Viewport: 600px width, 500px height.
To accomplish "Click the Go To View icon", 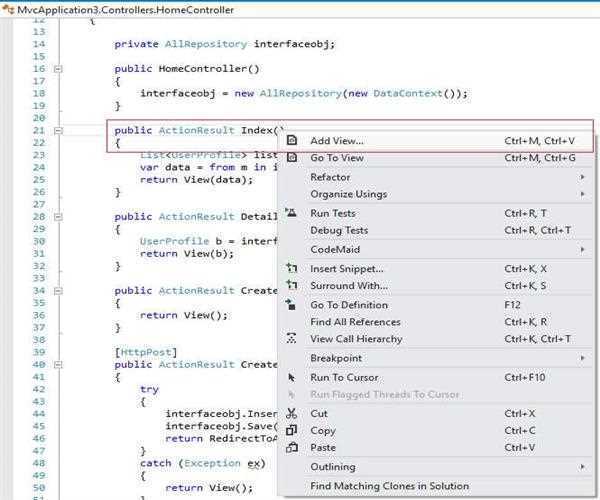I will [292, 157].
